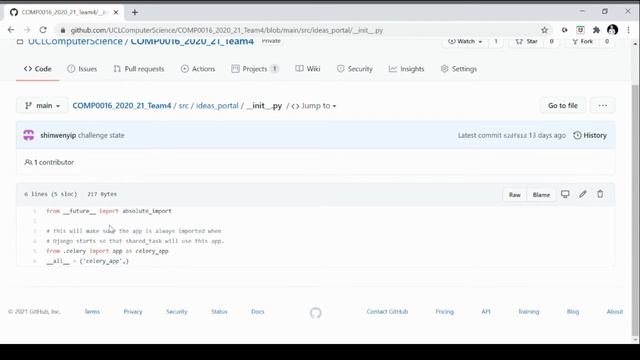Viewport: 640px width, 360px height.
Task: Click shinwenyip's avatar image
Action: [29, 135]
